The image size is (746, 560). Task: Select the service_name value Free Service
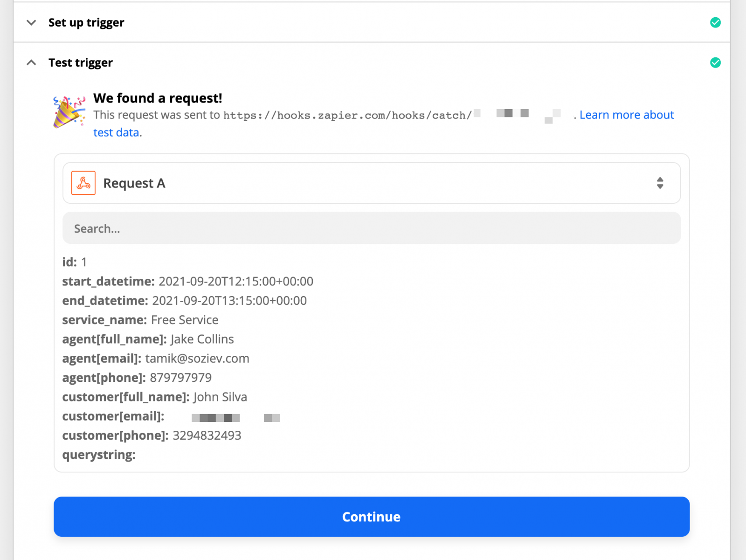click(184, 320)
